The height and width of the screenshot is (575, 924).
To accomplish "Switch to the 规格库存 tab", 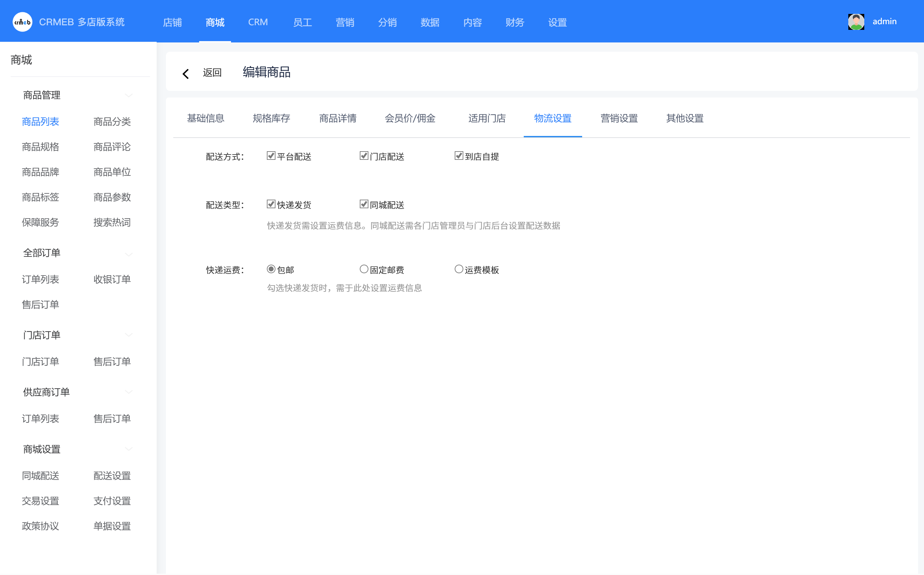I will tap(271, 118).
